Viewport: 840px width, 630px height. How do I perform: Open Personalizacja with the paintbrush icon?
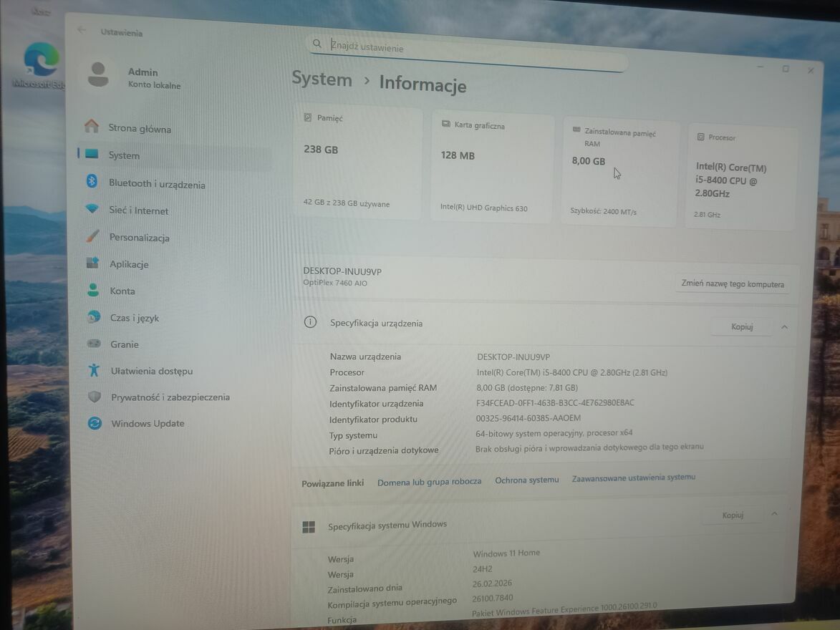139,238
